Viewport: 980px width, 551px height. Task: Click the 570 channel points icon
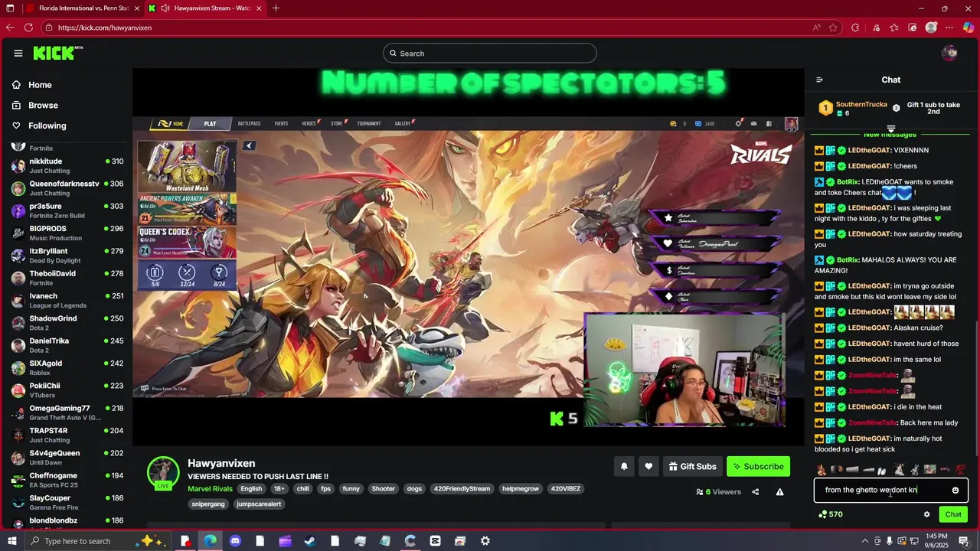pyautogui.click(x=822, y=514)
